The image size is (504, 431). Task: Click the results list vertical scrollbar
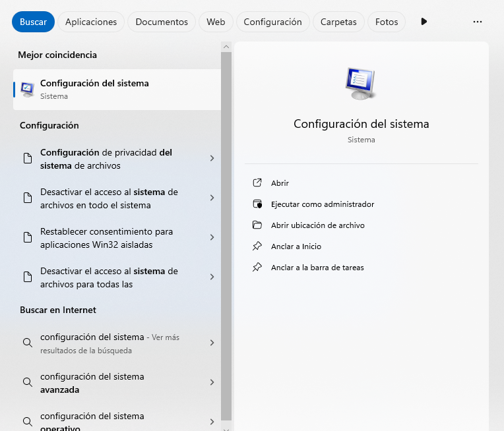click(x=226, y=231)
